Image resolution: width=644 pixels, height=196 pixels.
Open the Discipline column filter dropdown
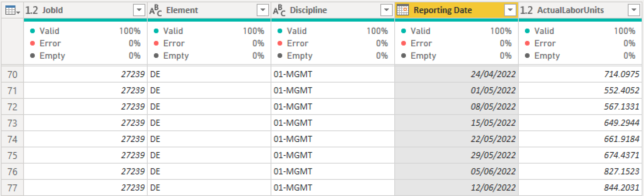pos(387,10)
